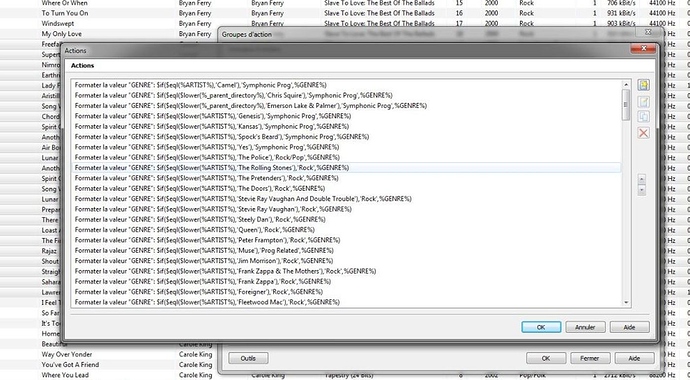Screen dimensions: 690x380
Task: Click the Edit action icon
Action: click(x=643, y=102)
